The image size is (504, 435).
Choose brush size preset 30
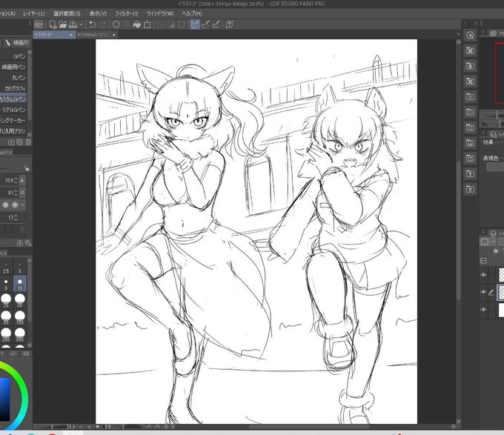[x=19, y=301]
